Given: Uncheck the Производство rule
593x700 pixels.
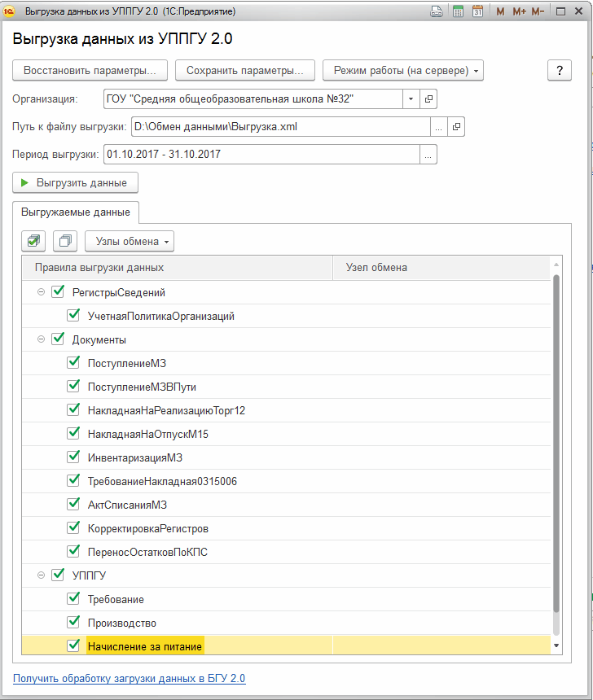Looking at the screenshot, I should (73, 623).
